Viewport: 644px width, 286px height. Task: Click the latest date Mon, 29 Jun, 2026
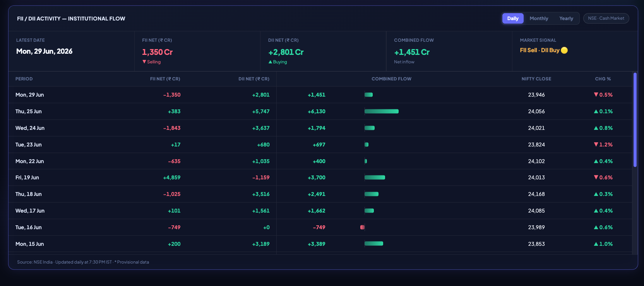[x=45, y=51]
